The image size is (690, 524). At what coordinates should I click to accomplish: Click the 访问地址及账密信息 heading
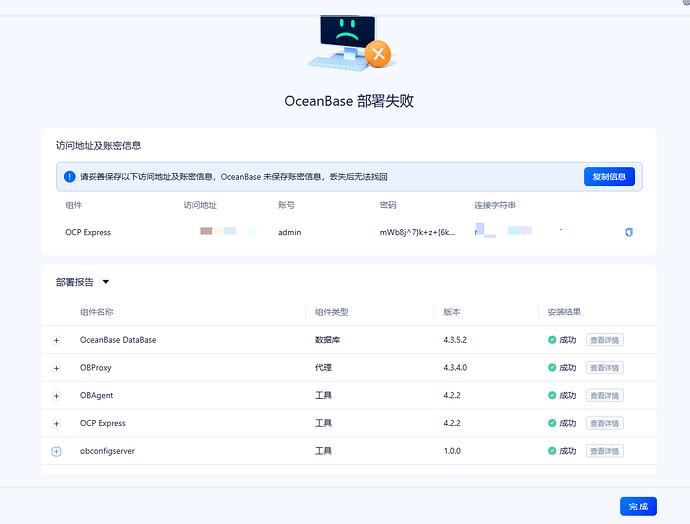click(98, 146)
